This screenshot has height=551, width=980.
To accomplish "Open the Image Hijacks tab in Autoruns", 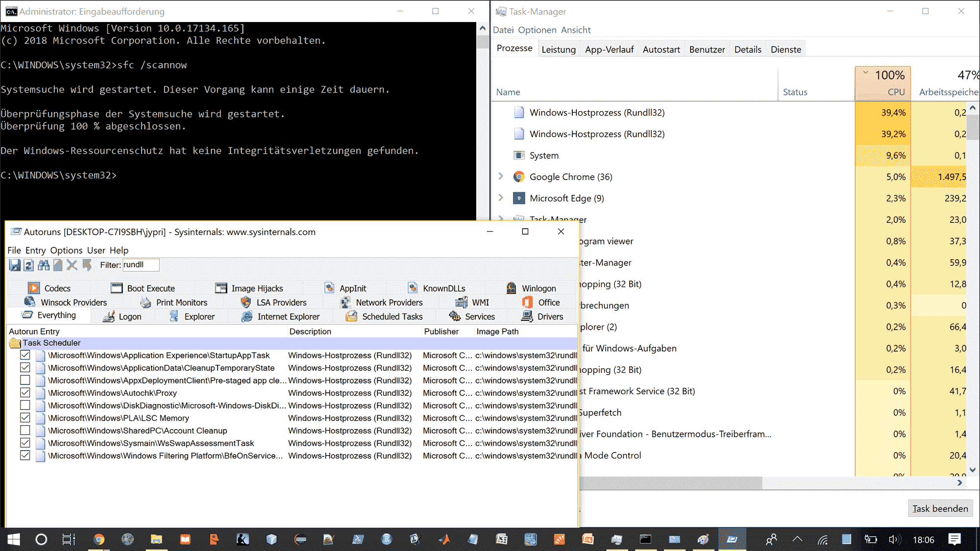I will click(249, 288).
